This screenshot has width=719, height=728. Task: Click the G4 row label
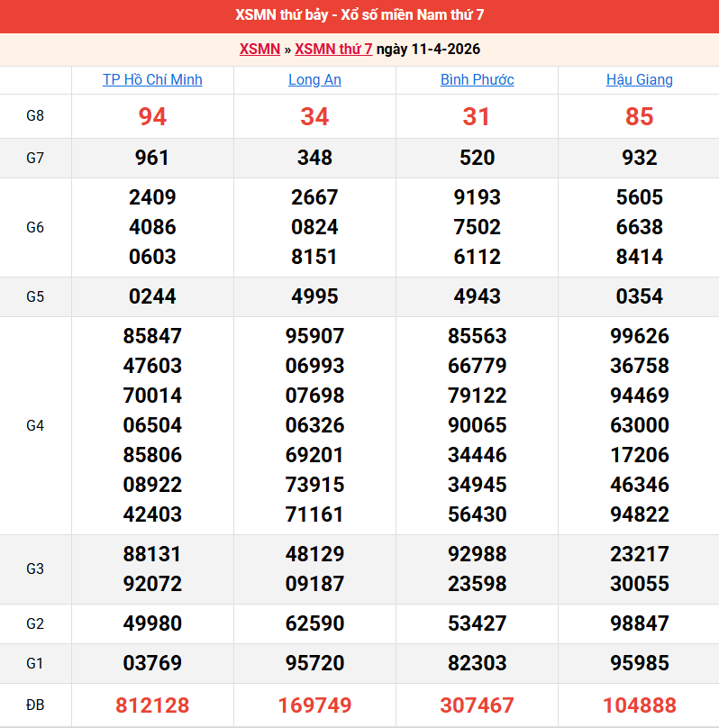35,425
